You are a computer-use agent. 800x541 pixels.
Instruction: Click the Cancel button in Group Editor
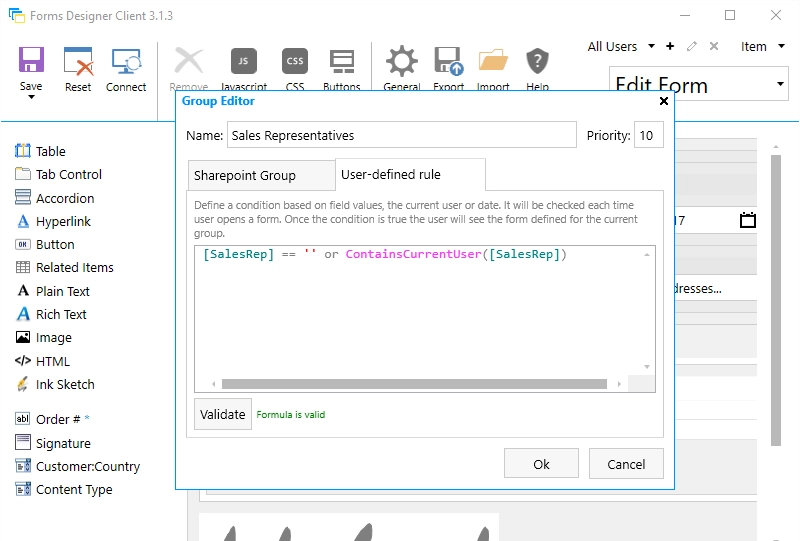626,464
